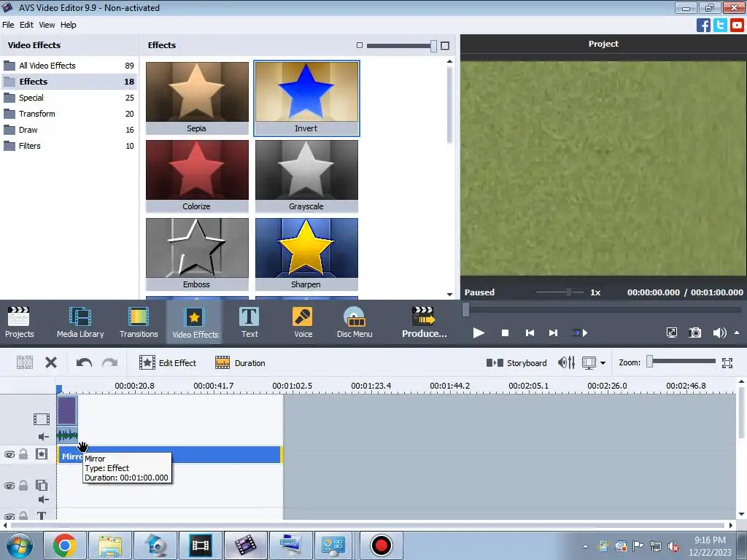Open Edit Effect for the Mirror effect
Viewport: 747px width, 560px height.
coord(168,363)
